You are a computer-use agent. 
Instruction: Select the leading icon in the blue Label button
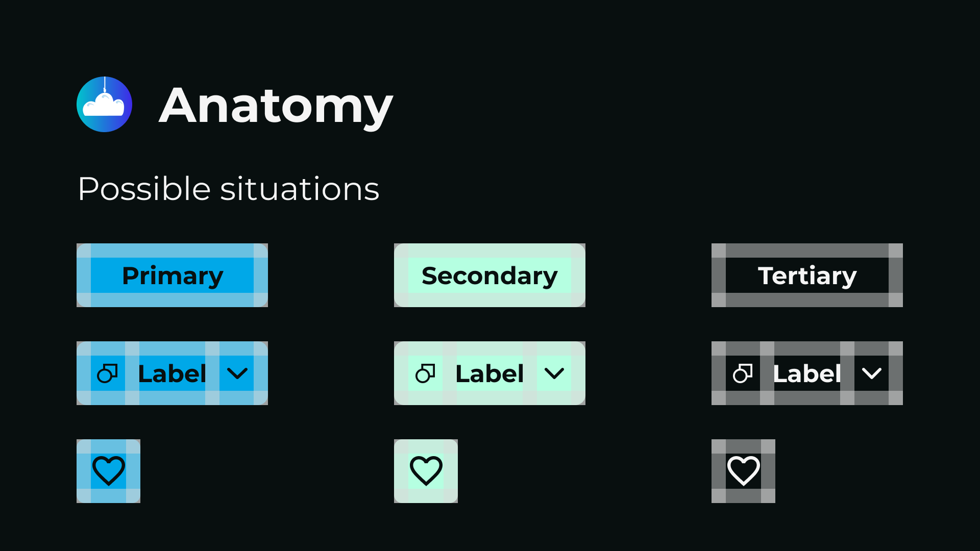tap(108, 373)
